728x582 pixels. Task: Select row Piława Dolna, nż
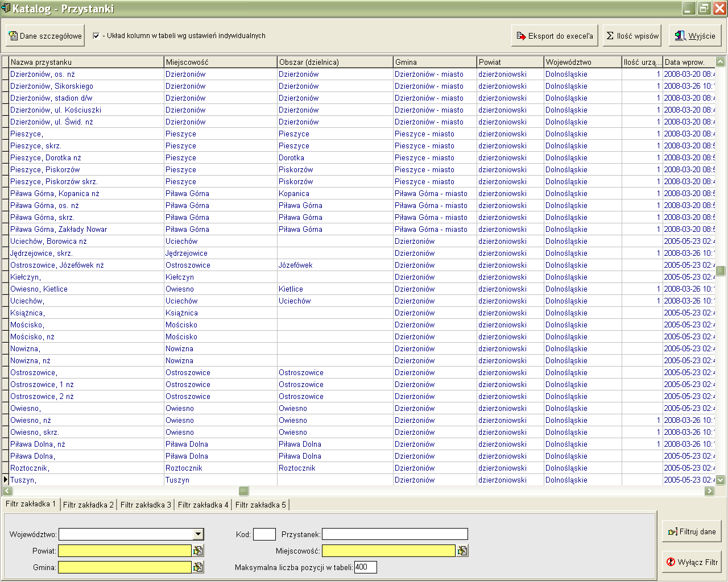coord(362,444)
